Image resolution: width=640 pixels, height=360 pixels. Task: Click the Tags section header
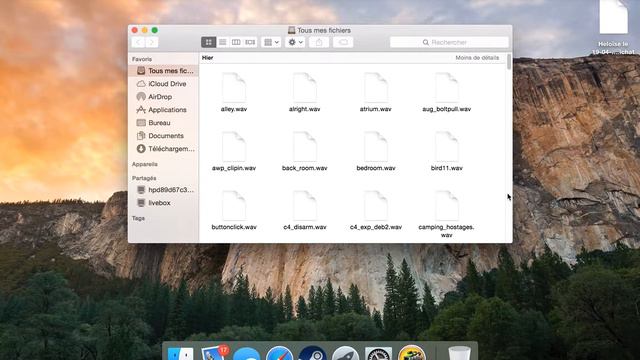[138, 218]
